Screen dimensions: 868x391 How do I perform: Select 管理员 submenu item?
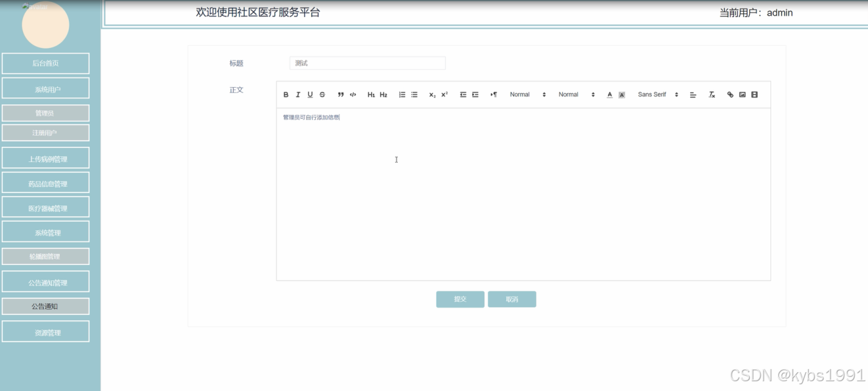coord(46,113)
